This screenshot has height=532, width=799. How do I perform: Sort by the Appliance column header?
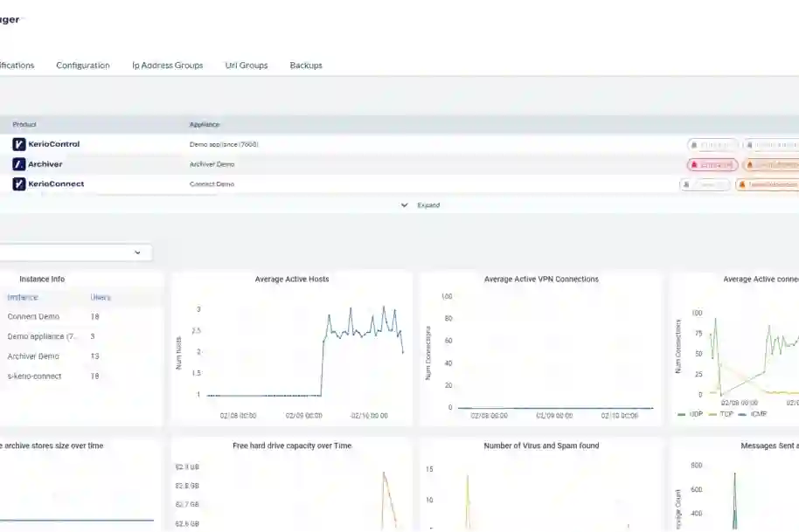click(205, 124)
